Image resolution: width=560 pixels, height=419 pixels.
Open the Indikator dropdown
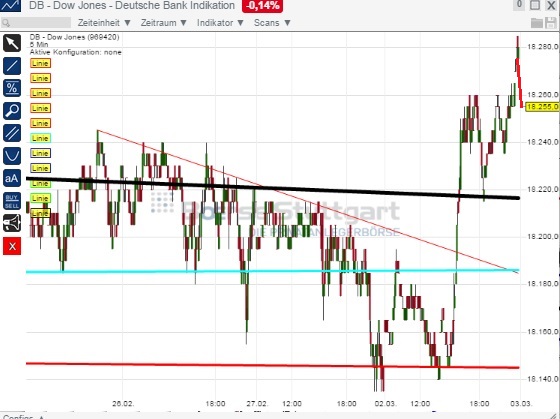[x=220, y=23]
